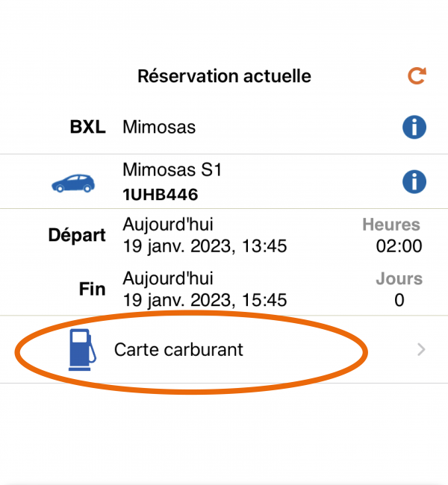This screenshot has width=448, height=485.
Task: Tap the Départ label
Action: point(77,235)
